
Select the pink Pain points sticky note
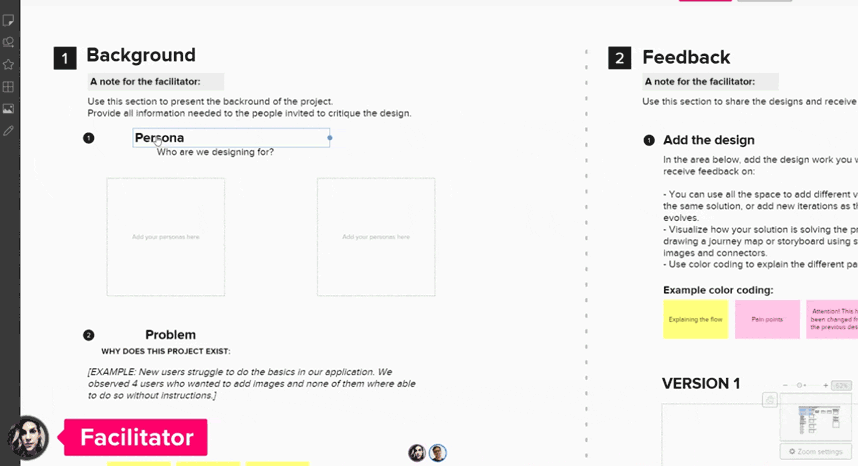pyautogui.click(x=767, y=319)
